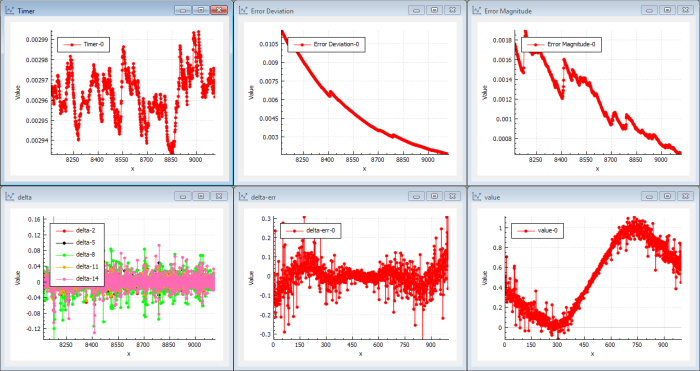Close the Timer window

219,10
